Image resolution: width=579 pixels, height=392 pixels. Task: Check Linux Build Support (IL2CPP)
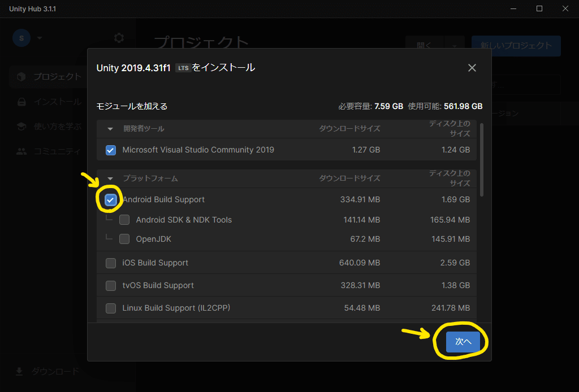coord(111,308)
